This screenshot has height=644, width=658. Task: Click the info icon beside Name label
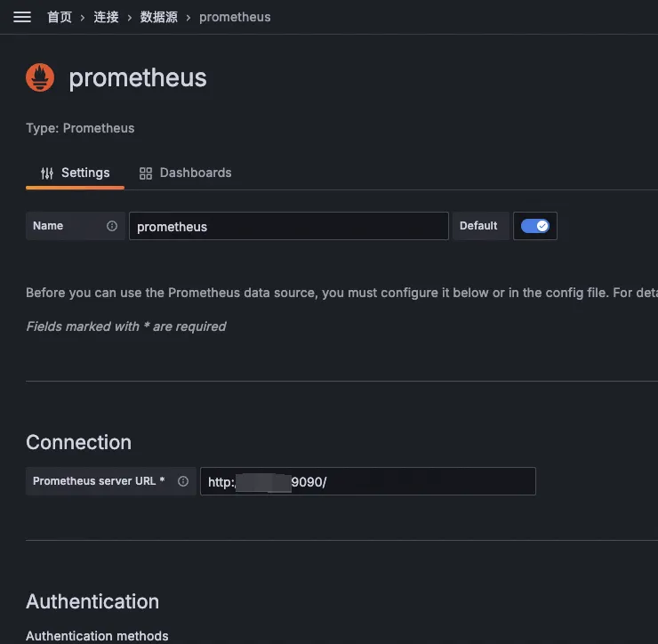click(x=112, y=226)
